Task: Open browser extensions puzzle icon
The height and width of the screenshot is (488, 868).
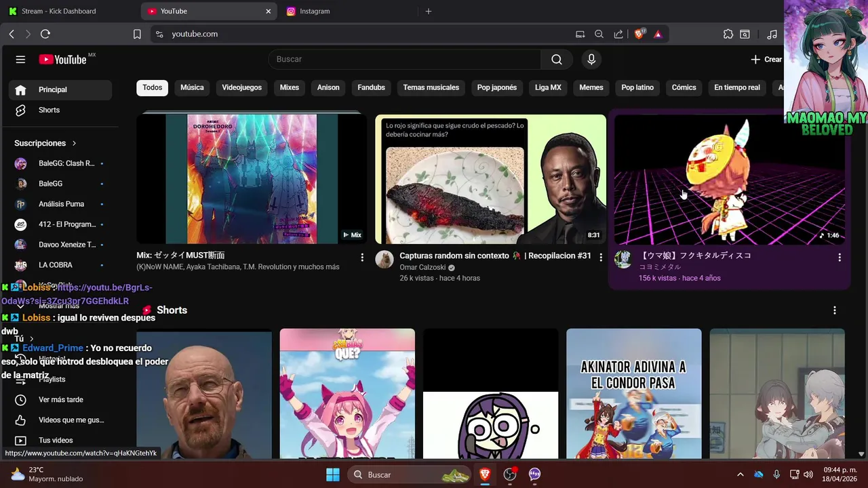Action: (x=728, y=34)
